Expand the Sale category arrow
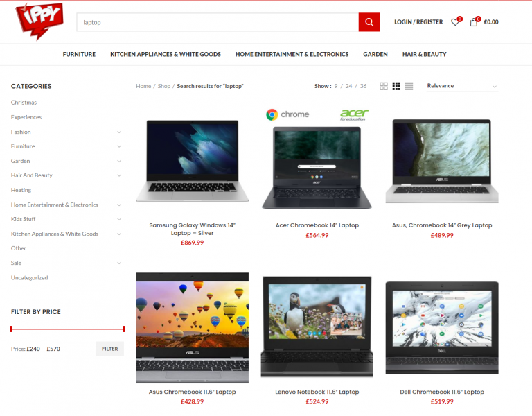 tap(119, 263)
